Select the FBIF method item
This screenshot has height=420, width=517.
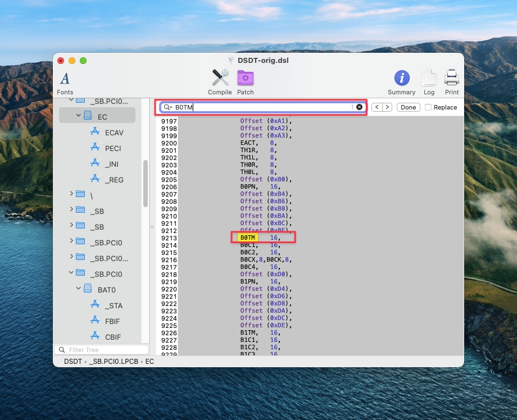(113, 321)
